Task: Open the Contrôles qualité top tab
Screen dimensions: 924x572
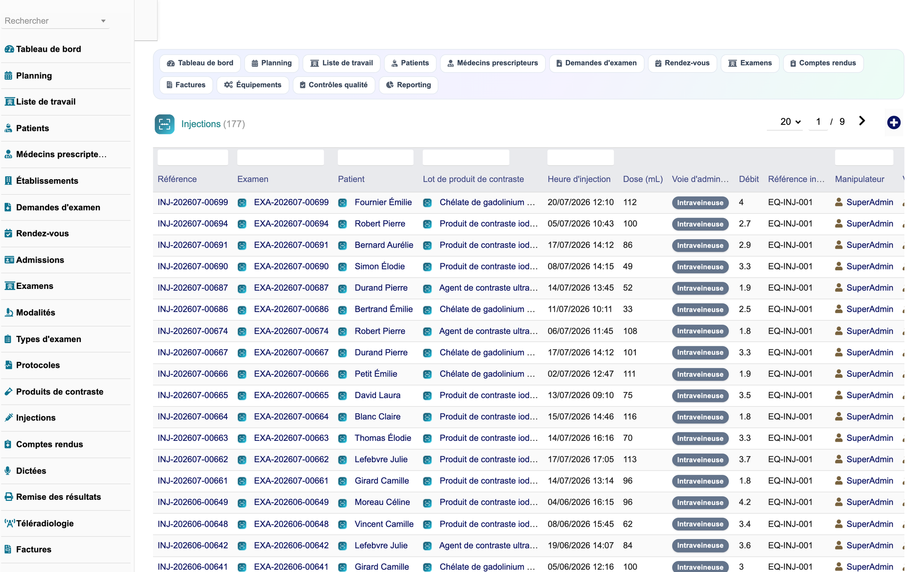Action: click(334, 85)
